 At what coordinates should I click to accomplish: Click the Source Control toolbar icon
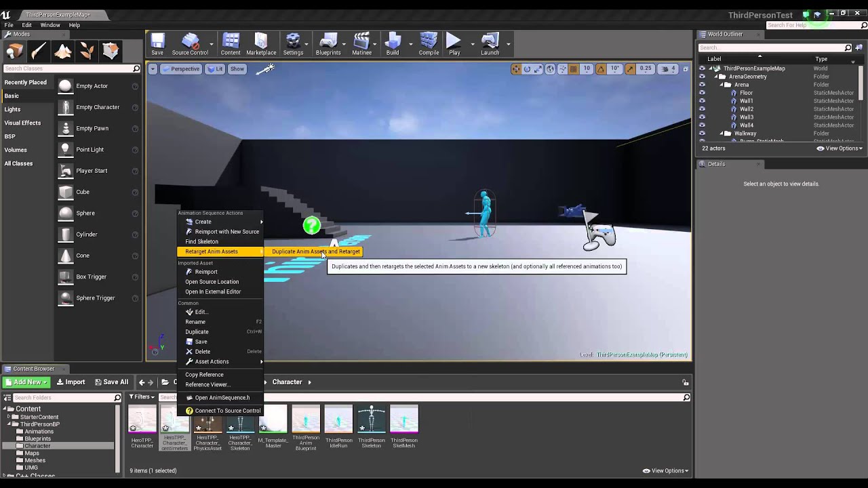coord(190,44)
